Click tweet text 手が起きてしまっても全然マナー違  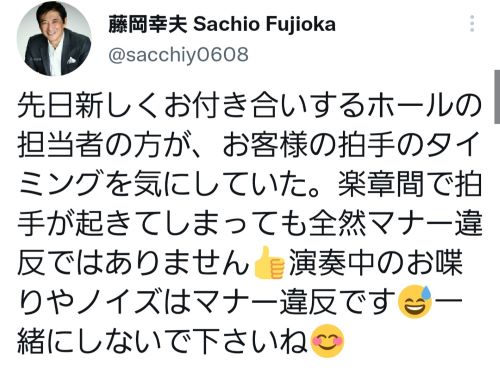click(250, 222)
